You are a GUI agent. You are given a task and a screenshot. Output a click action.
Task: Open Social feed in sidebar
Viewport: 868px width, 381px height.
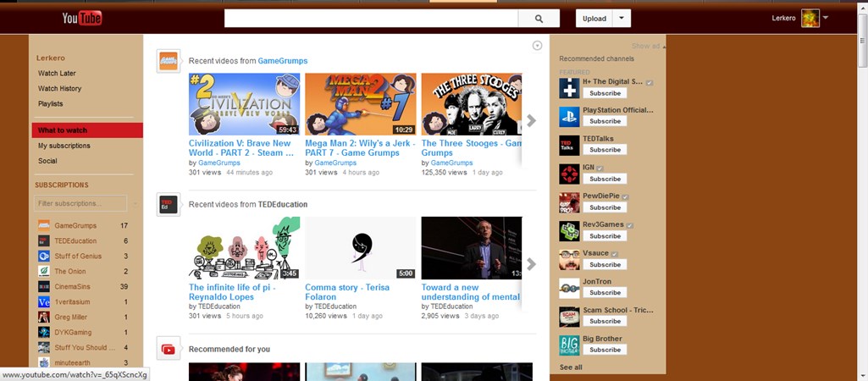47,161
